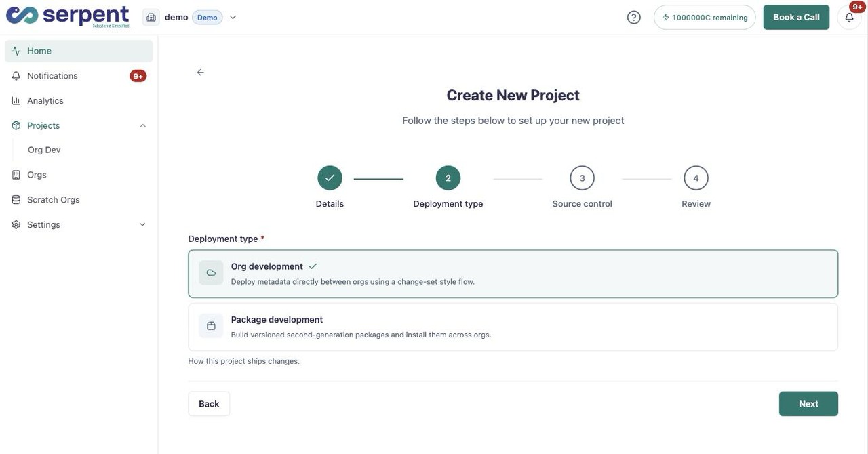
Task: Open Notifications in the sidebar
Action: pos(79,76)
